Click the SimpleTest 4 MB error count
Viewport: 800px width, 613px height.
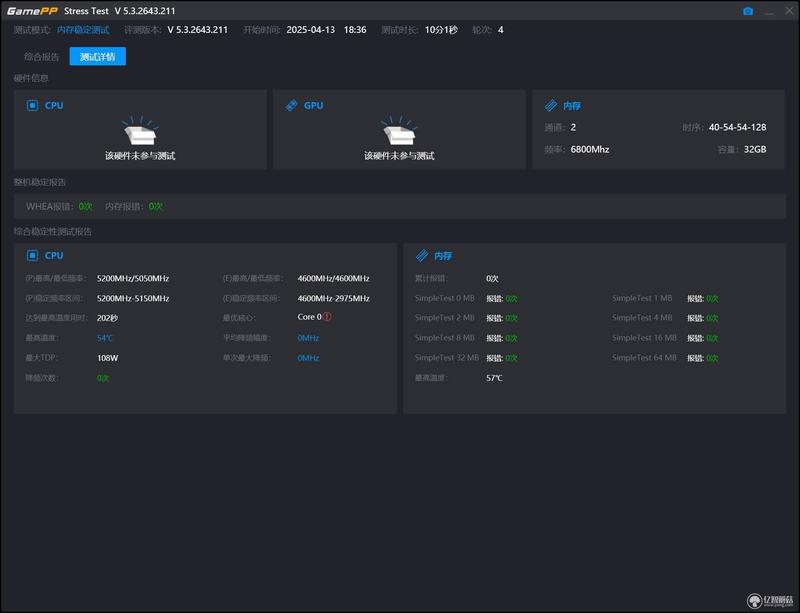712,318
